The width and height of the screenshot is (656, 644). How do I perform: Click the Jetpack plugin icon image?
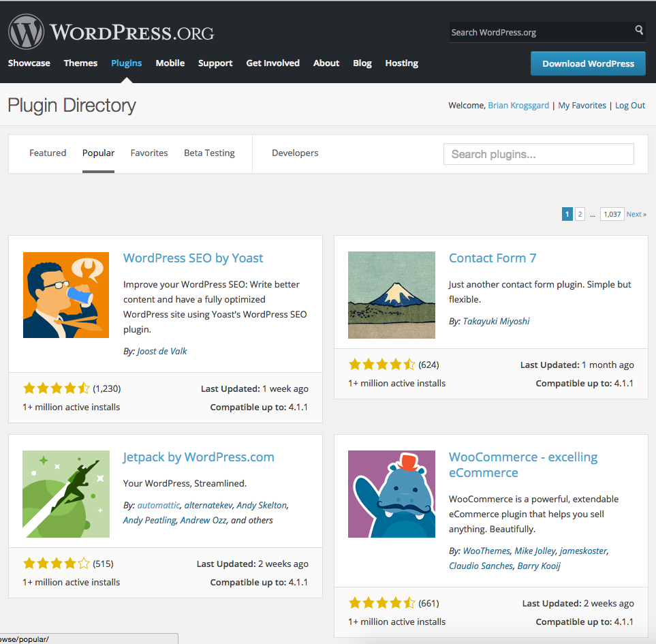pyautogui.click(x=66, y=494)
